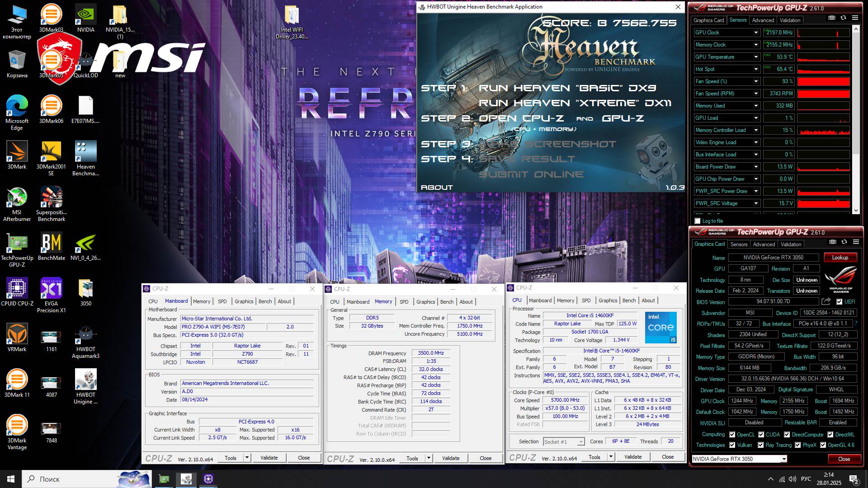This screenshot has height=488, width=868.
Task: Click GPU-Z Sensors refresh icon
Action: [x=843, y=18]
